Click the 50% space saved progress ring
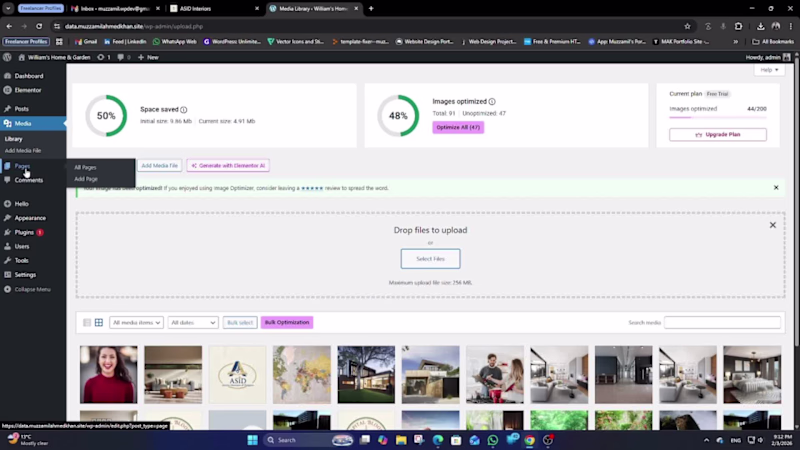 pyautogui.click(x=106, y=116)
